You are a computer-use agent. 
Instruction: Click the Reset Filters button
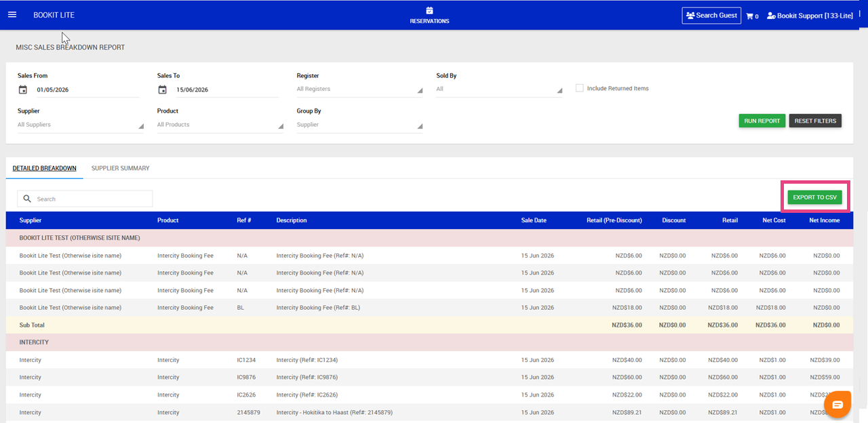(x=815, y=121)
